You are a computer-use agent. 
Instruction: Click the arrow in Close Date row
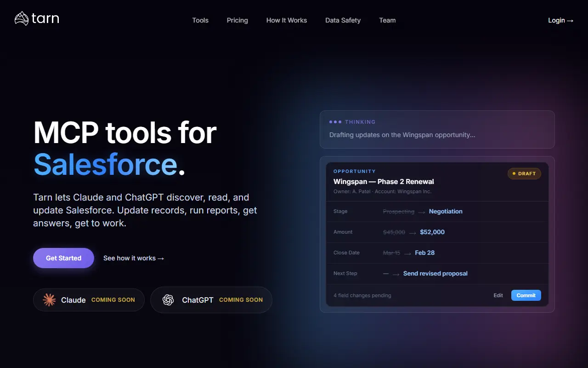click(x=407, y=253)
